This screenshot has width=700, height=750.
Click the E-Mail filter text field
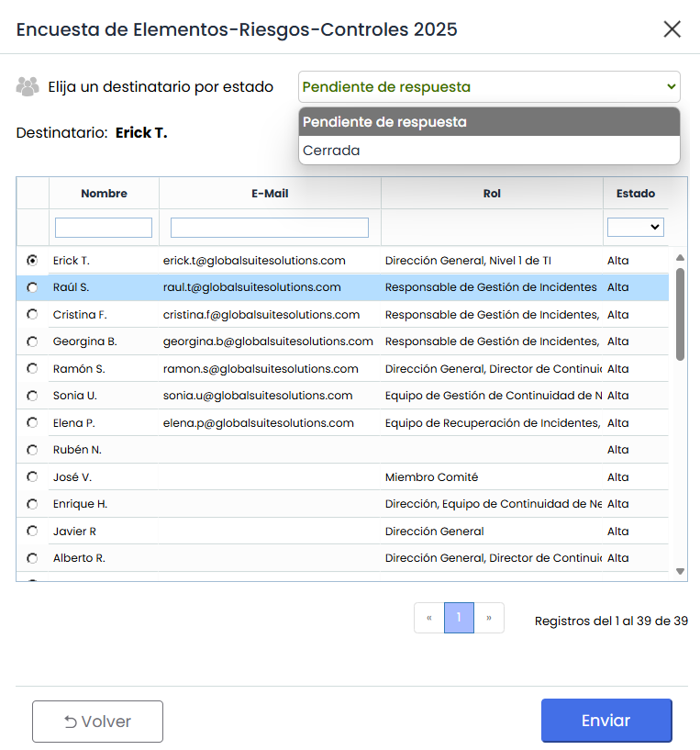click(270, 228)
